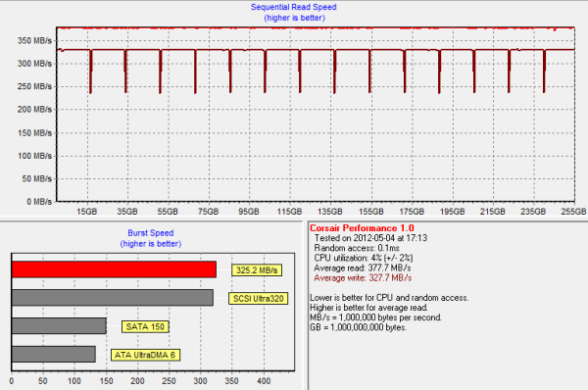
Task: Click the '400' burst axis tick label
Action: [x=264, y=381]
